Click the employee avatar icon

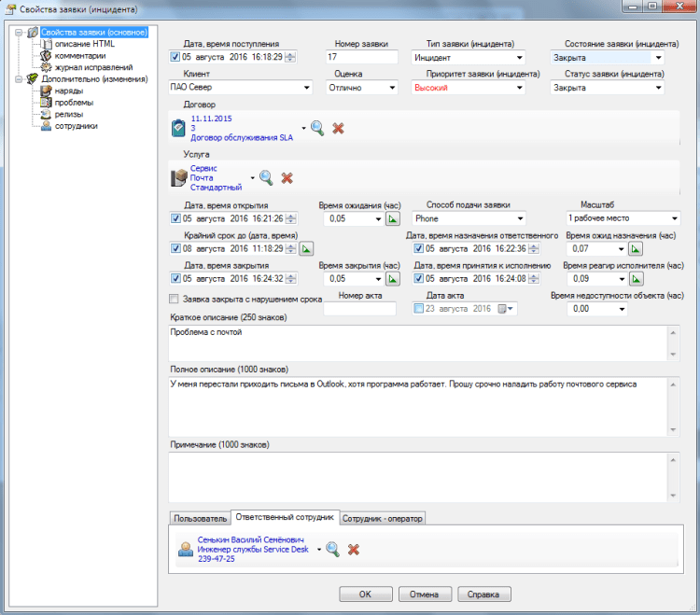[x=186, y=549]
